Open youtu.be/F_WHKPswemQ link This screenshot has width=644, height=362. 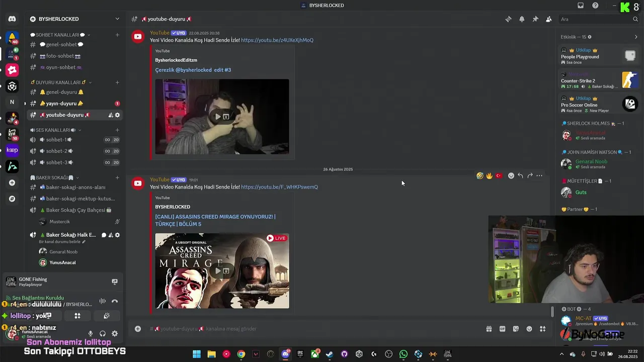point(279,187)
